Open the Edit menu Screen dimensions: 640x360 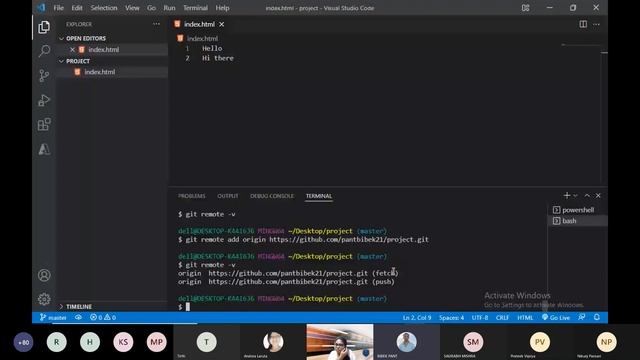tap(77, 8)
